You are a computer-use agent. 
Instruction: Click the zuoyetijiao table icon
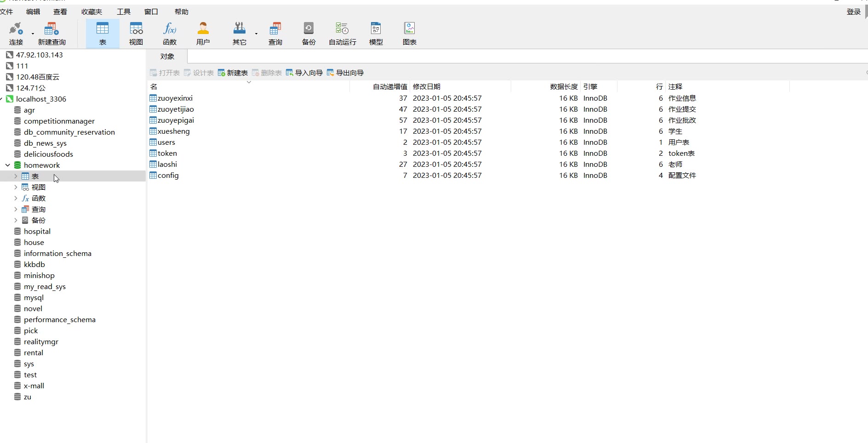(153, 109)
